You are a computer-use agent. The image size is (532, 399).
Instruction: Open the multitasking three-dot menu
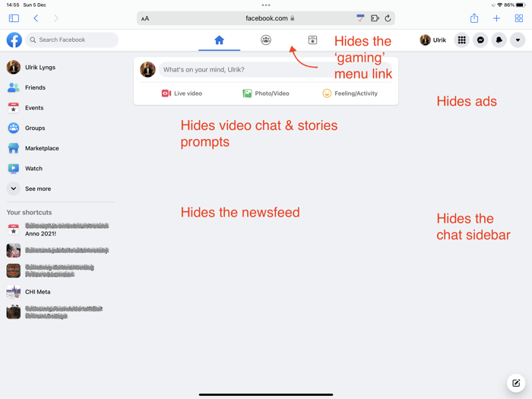tap(266, 5)
